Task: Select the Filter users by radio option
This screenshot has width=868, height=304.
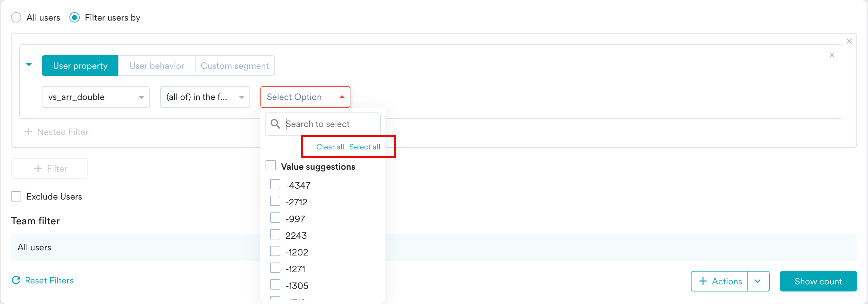Action: click(75, 17)
